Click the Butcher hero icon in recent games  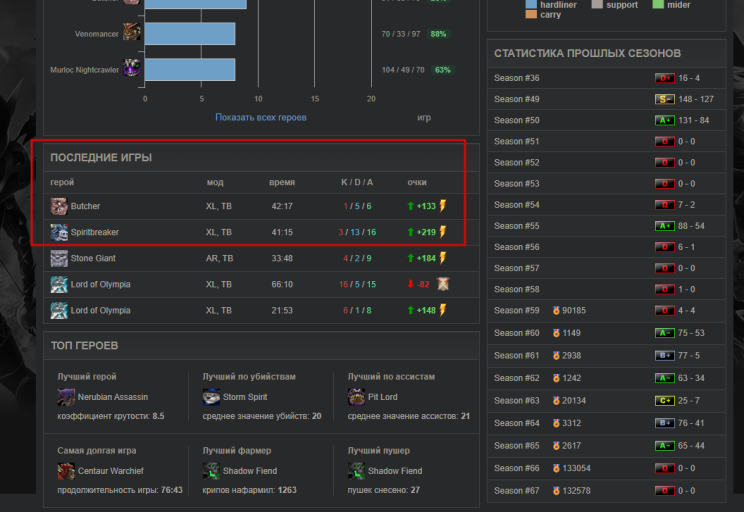coord(59,206)
